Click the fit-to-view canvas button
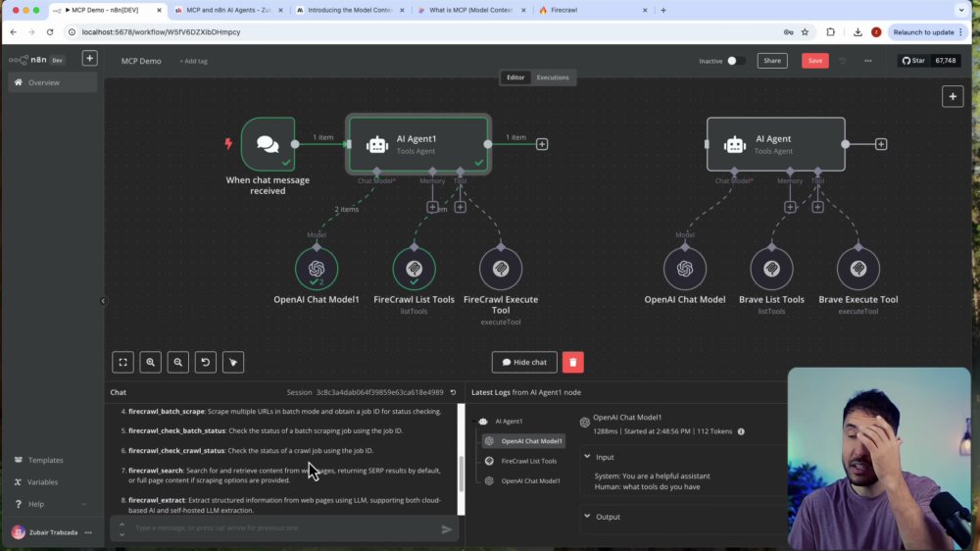The width and height of the screenshot is (980, 551). click(x=123, y=362)
